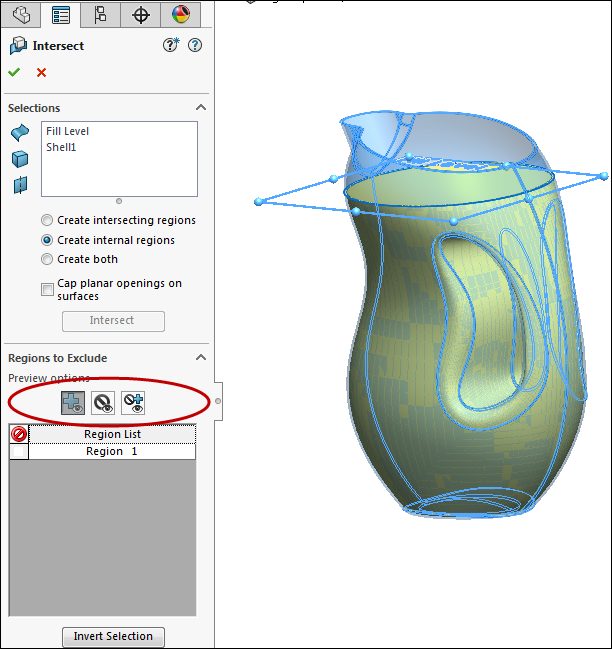Click the Invert Selection button
612x649 pixels.
click(113, 636)
